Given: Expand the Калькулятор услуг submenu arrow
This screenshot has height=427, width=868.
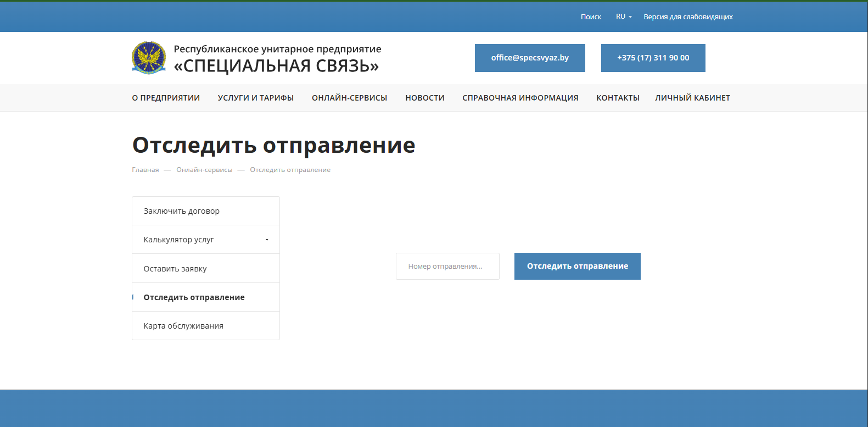Looking at the screenshot, I should [267, 240].
